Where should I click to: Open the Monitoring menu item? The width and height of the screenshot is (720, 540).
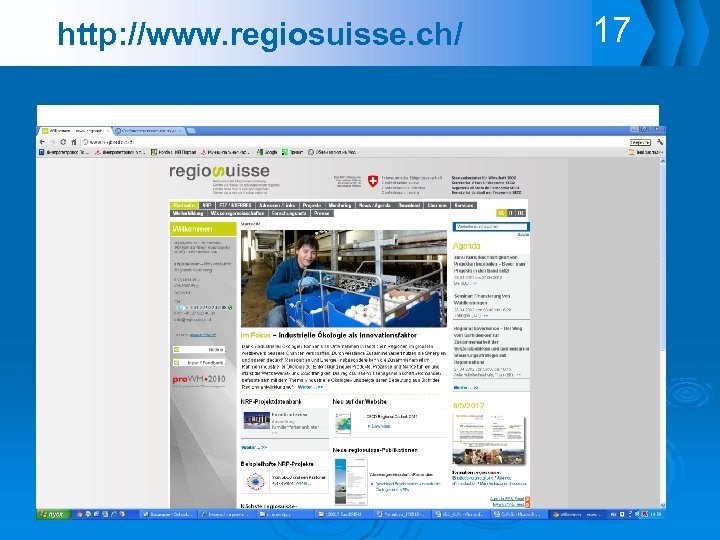340,205
